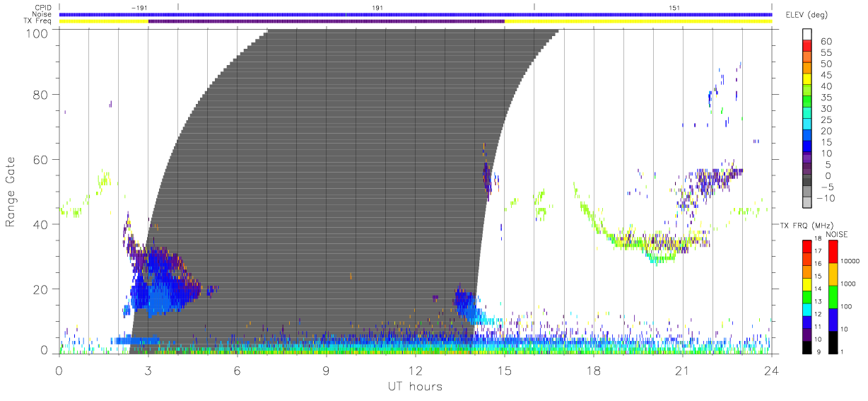Select the CPID value '191'
This screenshot has width=868, height=401.
pyautogui.click(x=378, y=6)
